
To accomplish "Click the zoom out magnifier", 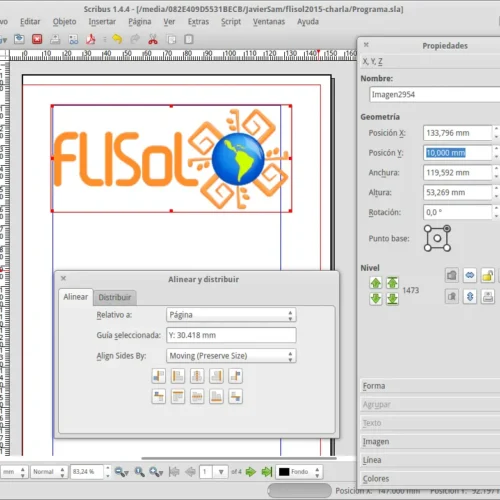I will tap(121, 472).
